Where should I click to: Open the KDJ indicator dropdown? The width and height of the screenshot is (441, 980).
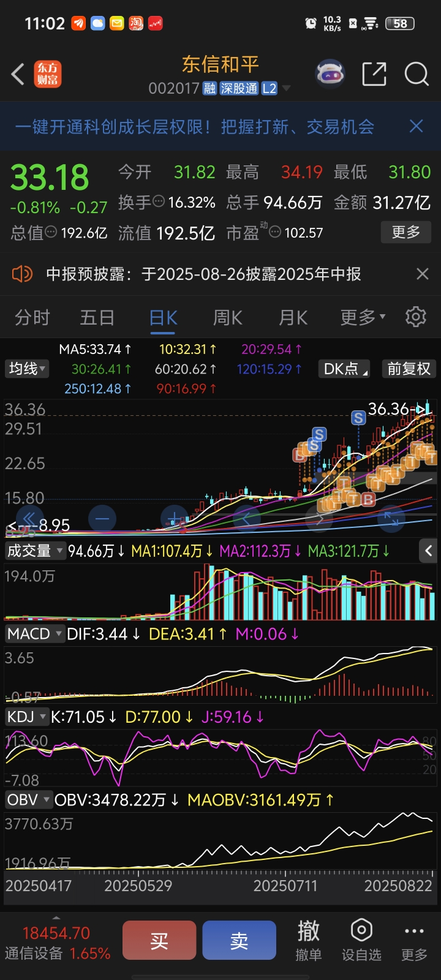(x=26, y=717)
